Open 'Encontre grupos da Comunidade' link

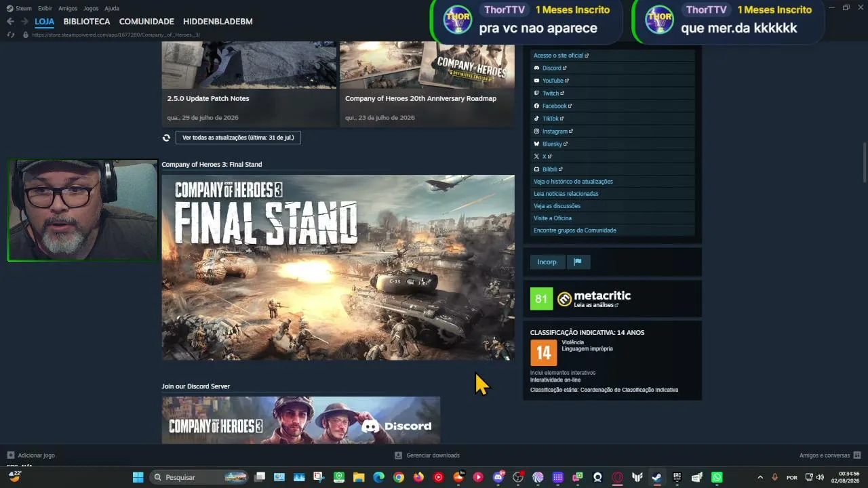point(575,230)
